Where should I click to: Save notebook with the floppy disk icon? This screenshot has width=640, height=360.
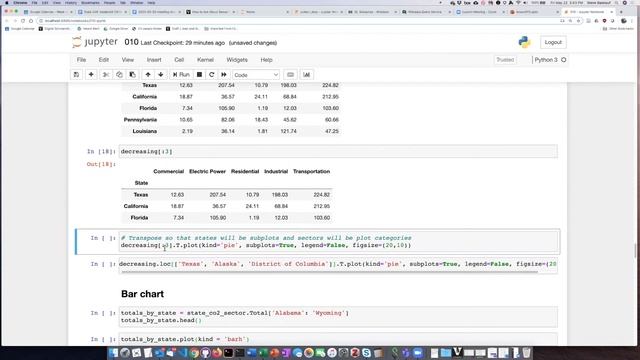click(76, 75)
